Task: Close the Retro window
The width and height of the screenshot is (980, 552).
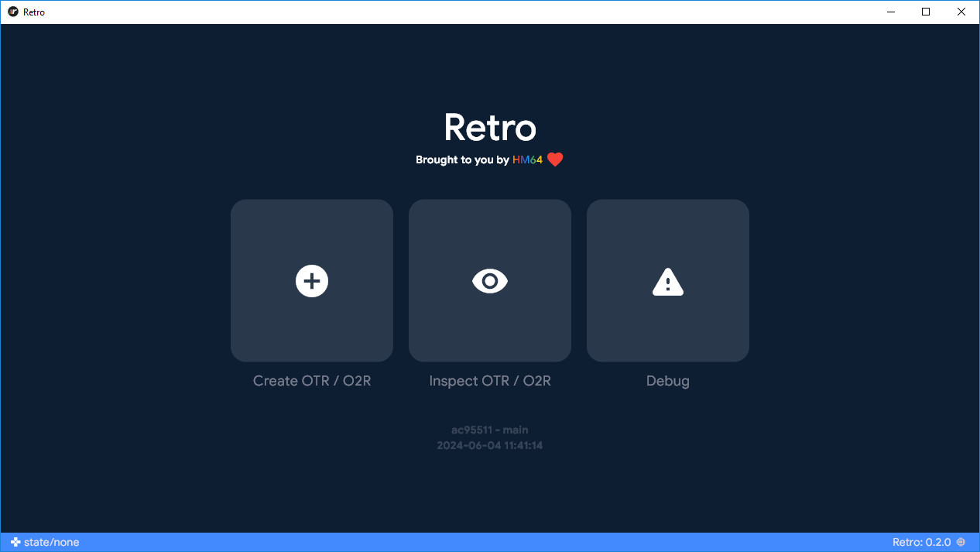Action: [x=961, y=12]
